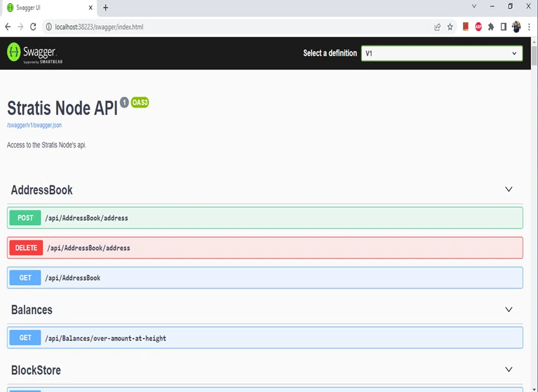Expand GET /api/Balances/over-amount-at-height endpoint

tap(265, 338)
